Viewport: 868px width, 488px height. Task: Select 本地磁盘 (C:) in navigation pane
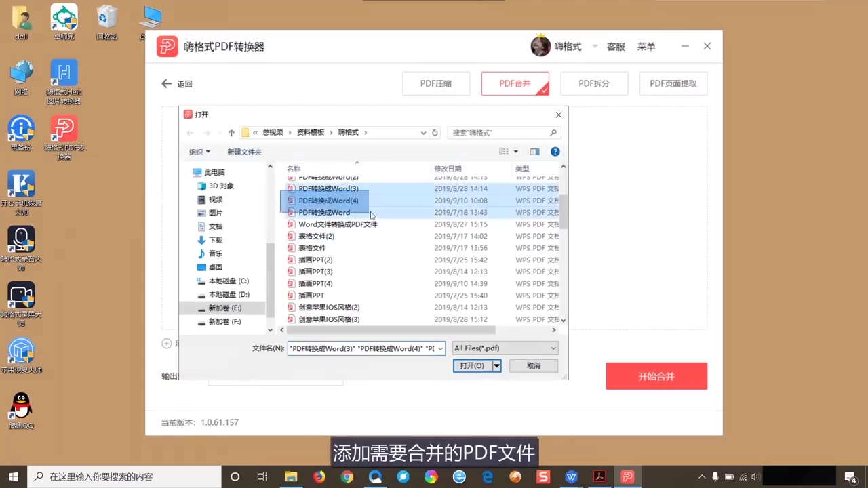click(222, 281)
